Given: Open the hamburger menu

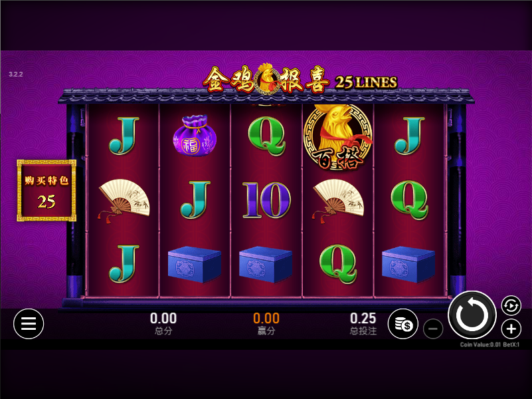Looking at the screenshot, I should [x=29, y=324].
